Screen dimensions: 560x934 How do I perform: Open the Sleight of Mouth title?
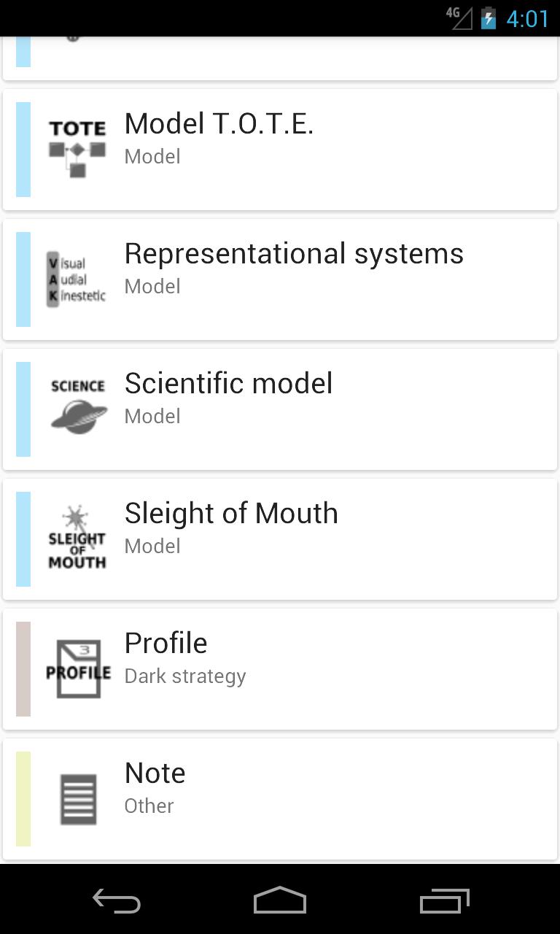coord(231,514)
